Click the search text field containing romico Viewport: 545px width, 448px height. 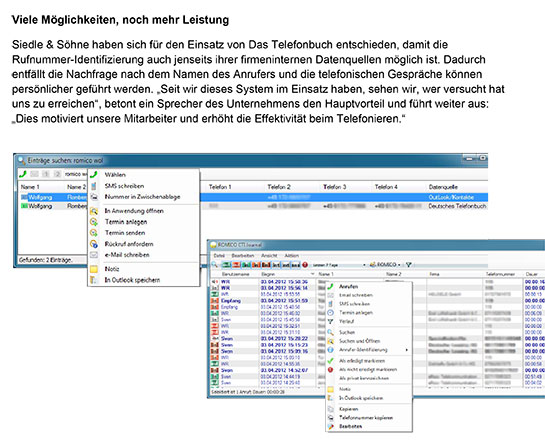pyautogui.click(x=75, y=174)
